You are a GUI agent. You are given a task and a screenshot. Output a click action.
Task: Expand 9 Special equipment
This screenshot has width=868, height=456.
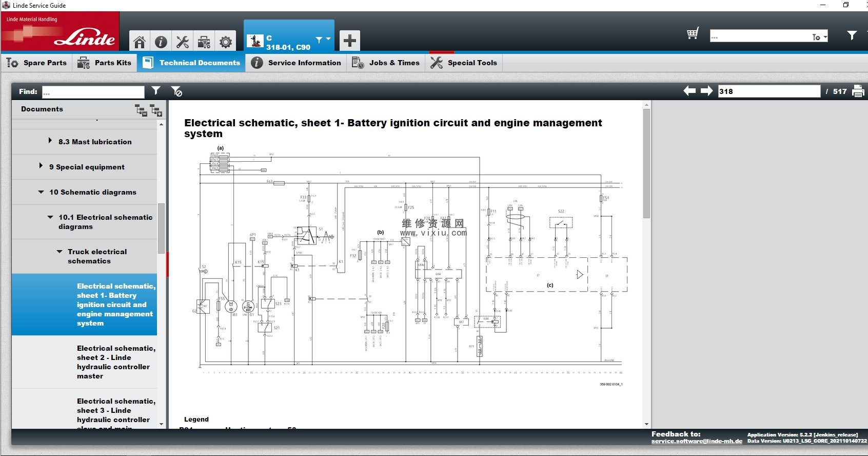[41, 166]
